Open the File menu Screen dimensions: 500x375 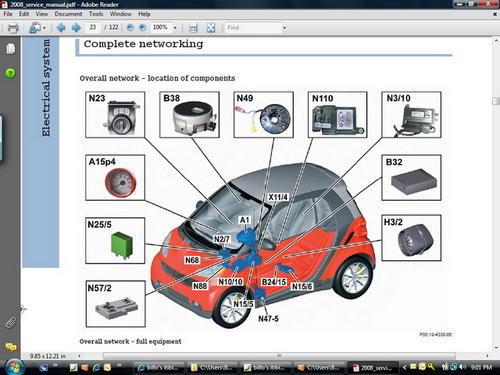pyautogui.click(x=8, y=14)
